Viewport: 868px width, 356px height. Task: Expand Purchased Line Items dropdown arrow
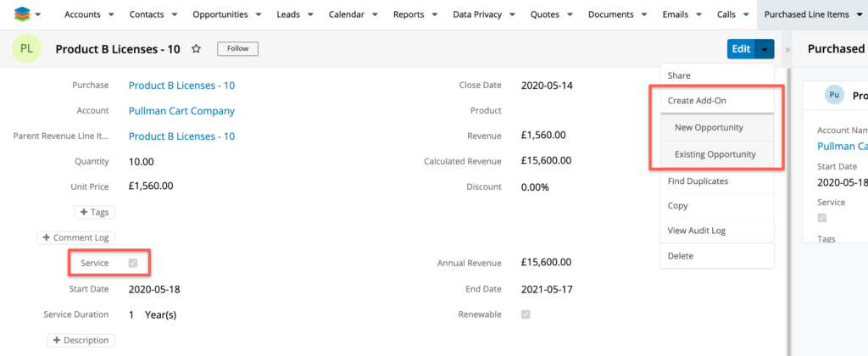pyautogui.click(x=860, y=15)
